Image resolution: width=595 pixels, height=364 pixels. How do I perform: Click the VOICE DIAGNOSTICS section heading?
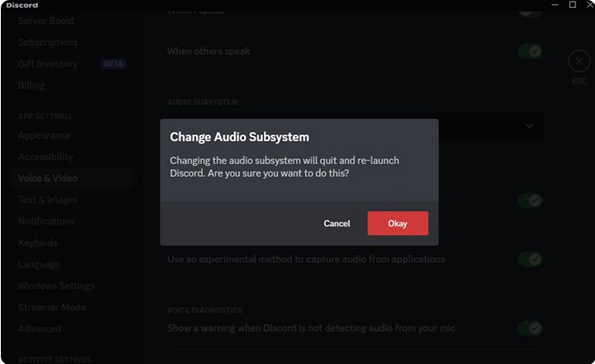click(x=205, y=310)
